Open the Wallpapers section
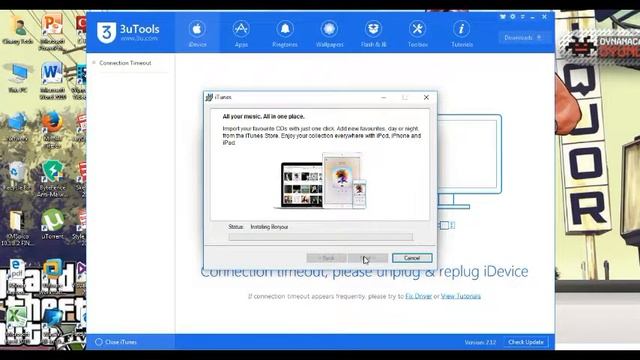Image resolution: width=640 pixels, height=360 pixels. click(329, 34)
